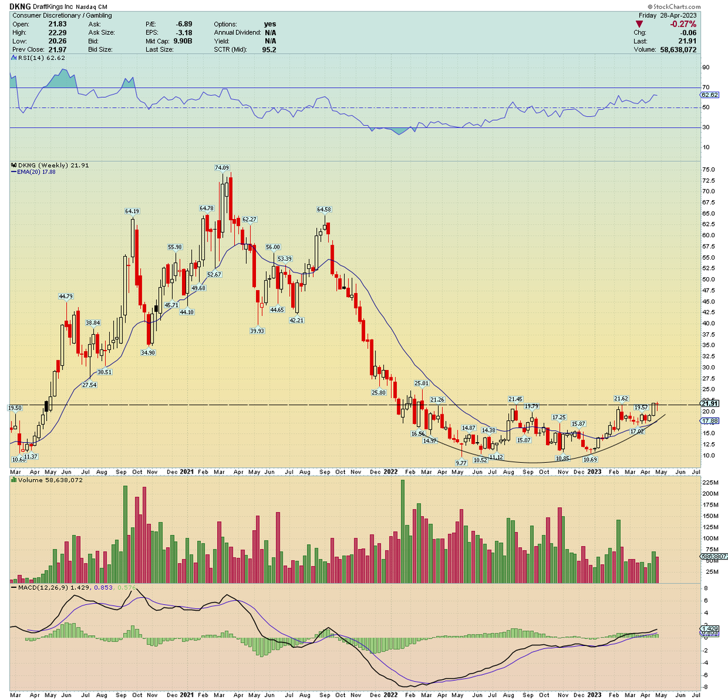Select the Open 21.83 value
The height and width of the screenshot is (700, 728).
click(x=58, y=24)
